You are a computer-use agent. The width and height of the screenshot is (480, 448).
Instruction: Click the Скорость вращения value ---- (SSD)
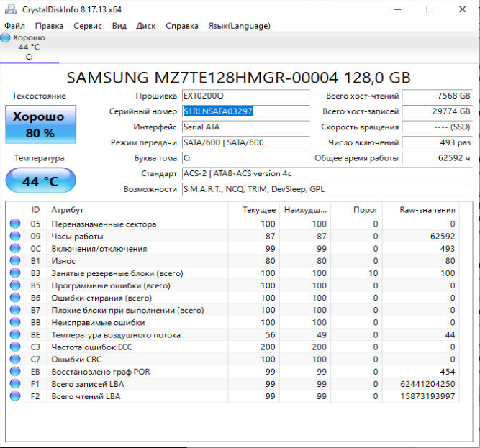437,127
